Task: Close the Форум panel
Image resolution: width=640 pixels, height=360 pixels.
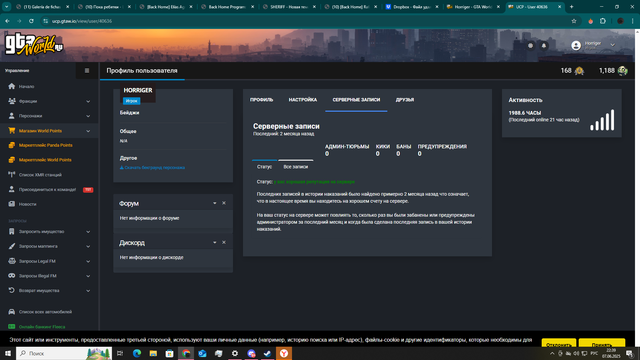Action: [x=224, y=203]
